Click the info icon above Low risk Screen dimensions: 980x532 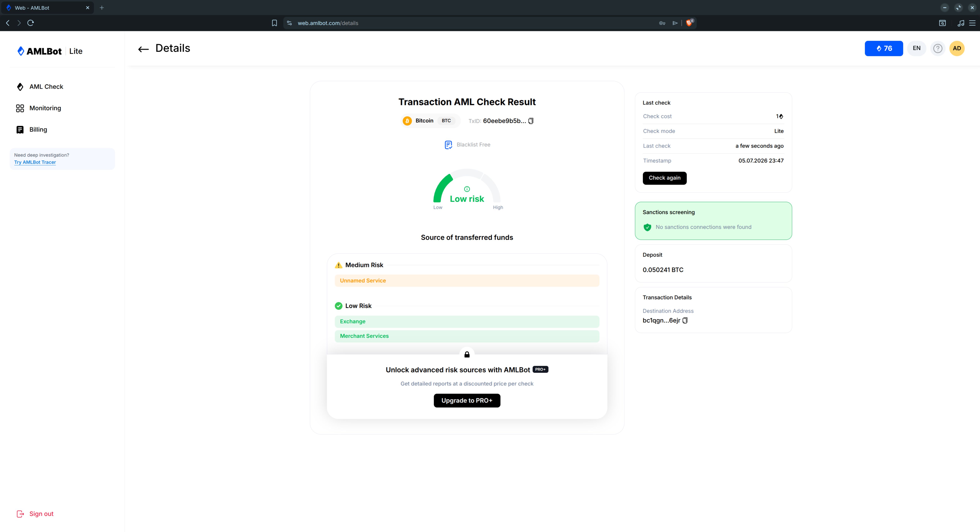click(467, 189)
